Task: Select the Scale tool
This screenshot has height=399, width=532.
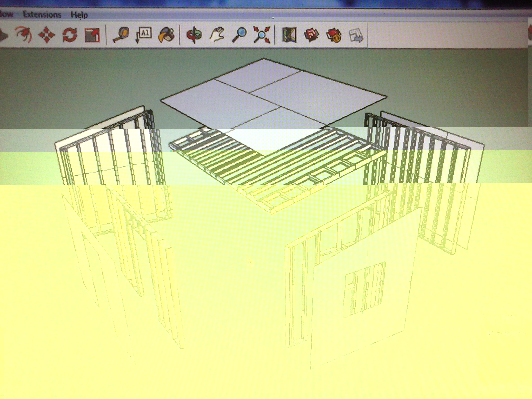Action: [x=92, y=35]
